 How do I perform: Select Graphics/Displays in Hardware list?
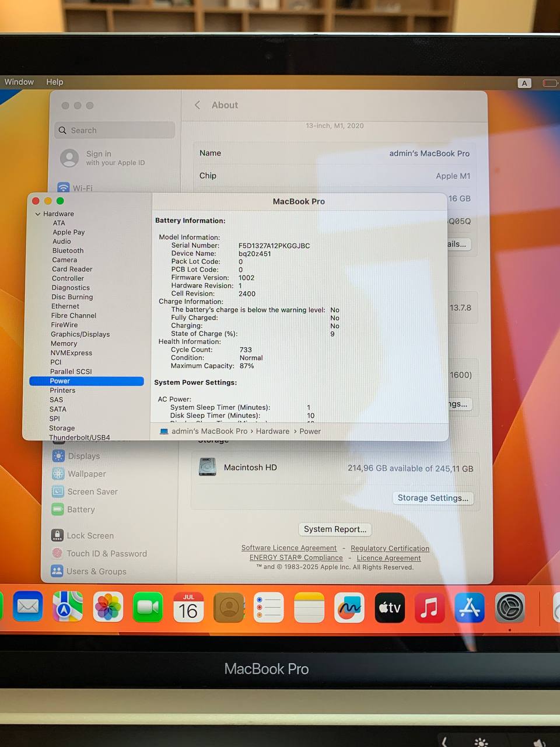80,334
